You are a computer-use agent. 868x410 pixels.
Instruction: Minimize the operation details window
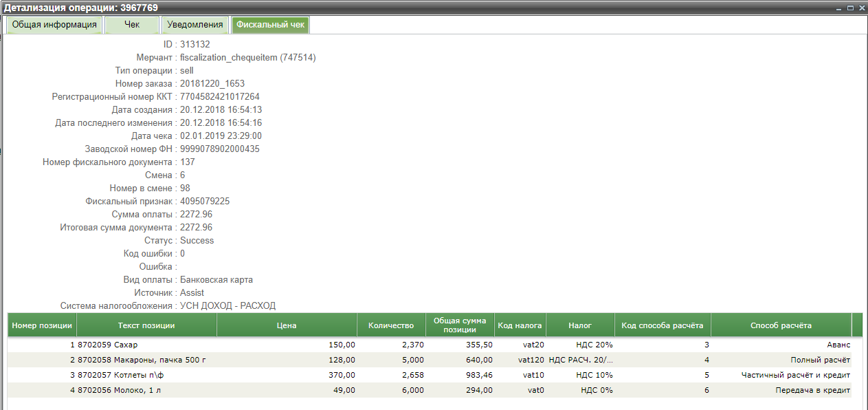pos(838,8)
